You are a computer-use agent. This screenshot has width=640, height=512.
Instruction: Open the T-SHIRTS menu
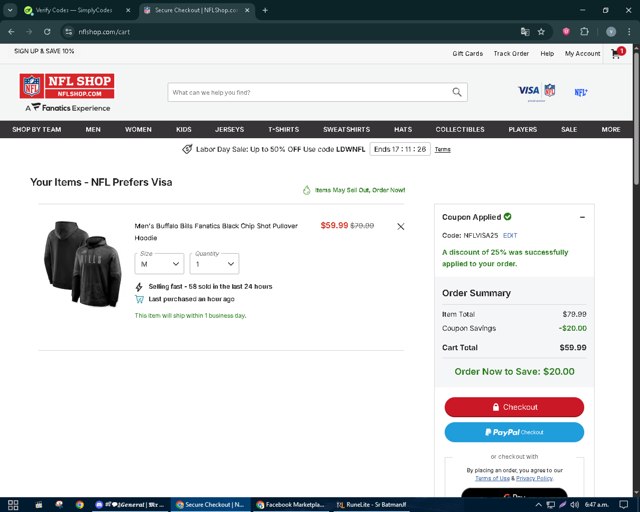[x=284, y=129]
